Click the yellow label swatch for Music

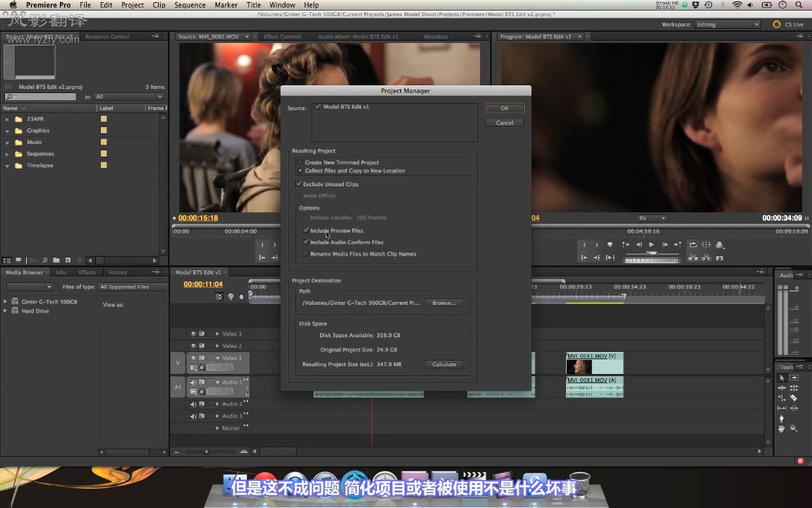[x=104, y=142]
